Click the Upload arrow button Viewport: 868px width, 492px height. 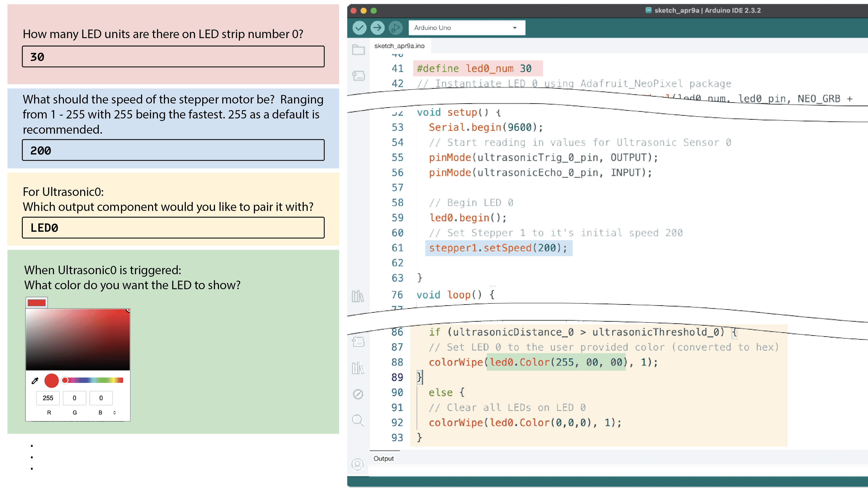(377, 28)
